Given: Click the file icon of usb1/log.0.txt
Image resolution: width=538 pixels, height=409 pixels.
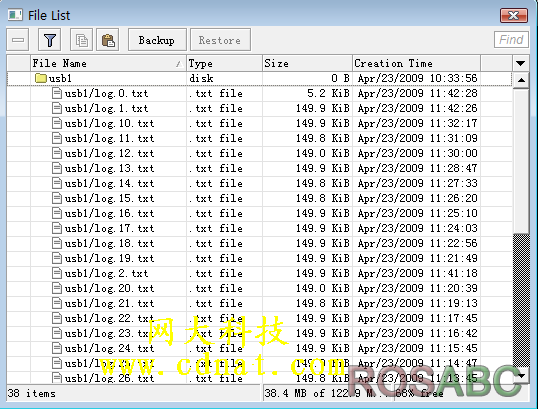Looking at the screenshot, I should point(57,93).
